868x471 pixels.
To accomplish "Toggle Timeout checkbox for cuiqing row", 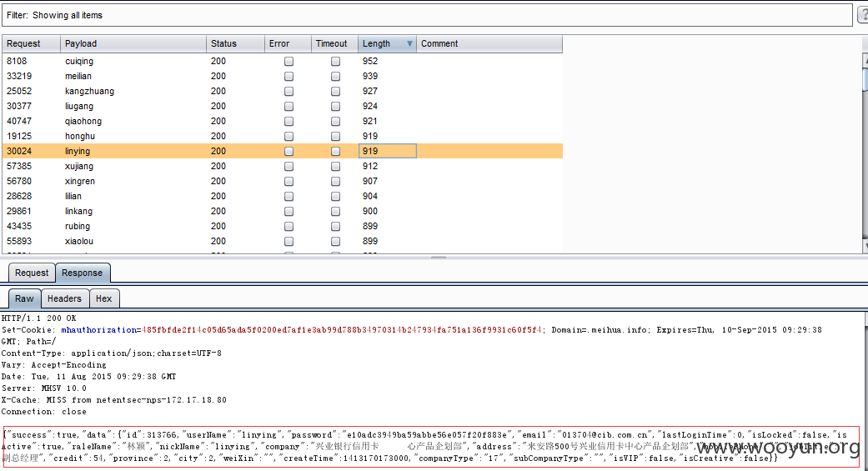I will click(335, 62).
